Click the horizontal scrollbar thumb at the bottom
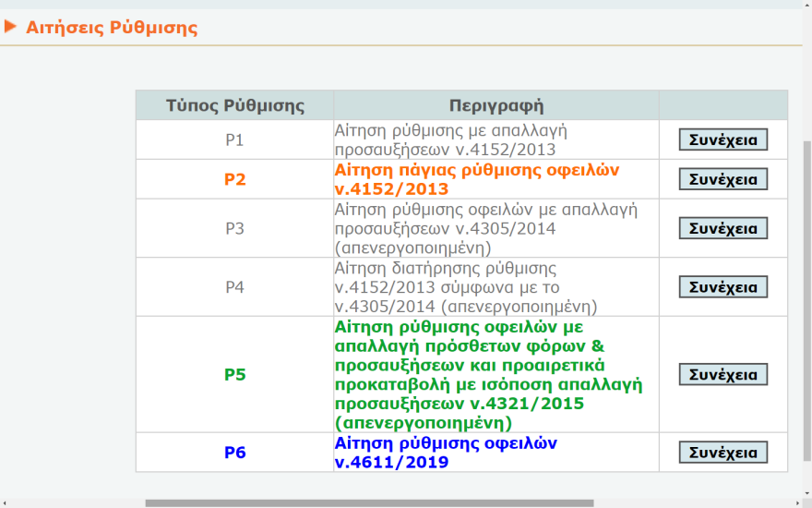Image resolution: width=812 pixels, height=508 pixels. [x=369, y=503]
